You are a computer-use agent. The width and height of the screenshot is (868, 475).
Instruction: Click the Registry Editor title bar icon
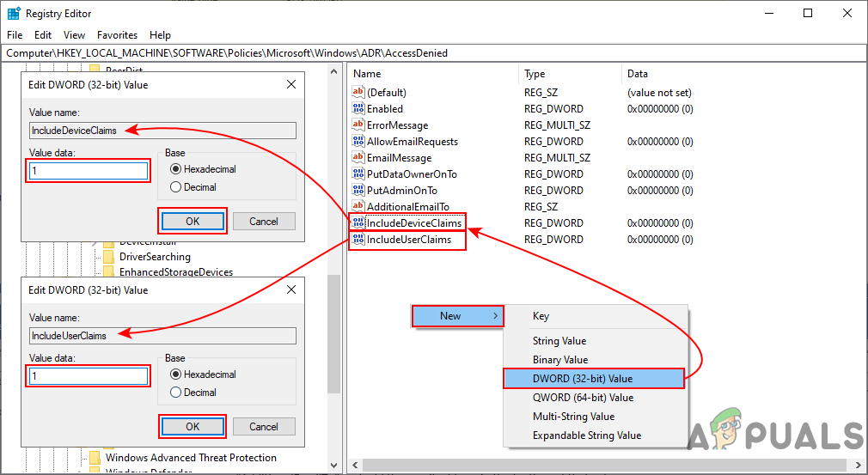click(x=14, y=14)
